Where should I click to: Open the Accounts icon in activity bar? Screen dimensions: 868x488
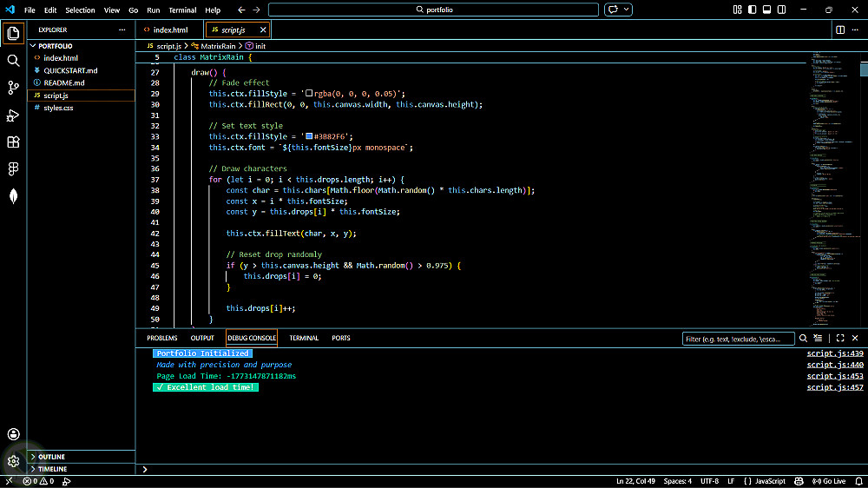13,434
